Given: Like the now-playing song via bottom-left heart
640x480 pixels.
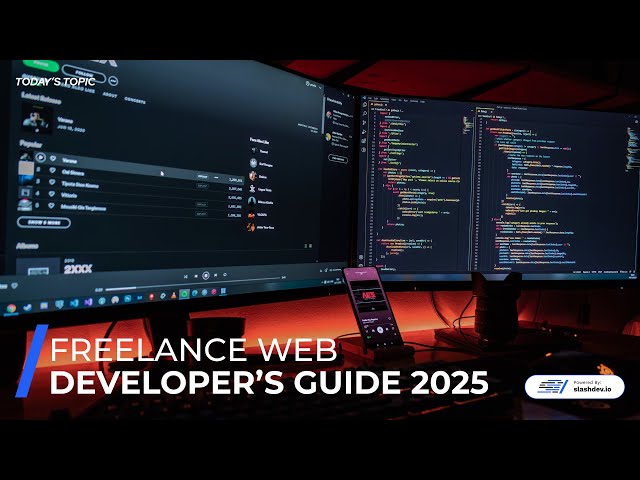Looking at the screenshot, I should click(x=15, y=286).
